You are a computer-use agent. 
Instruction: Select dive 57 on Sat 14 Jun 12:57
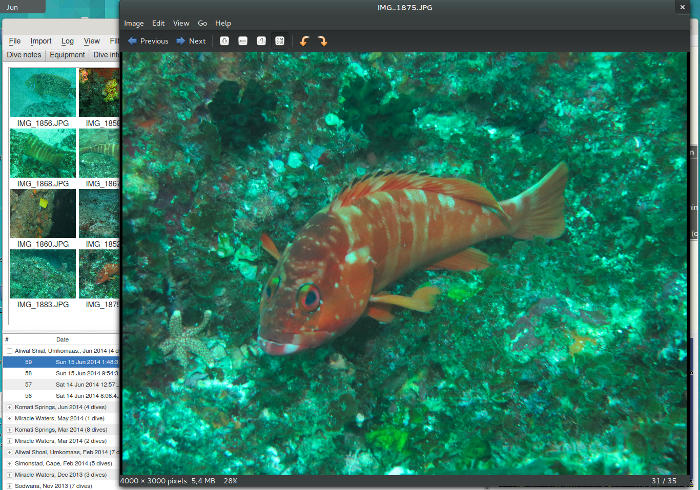click(x=62, y=384)
